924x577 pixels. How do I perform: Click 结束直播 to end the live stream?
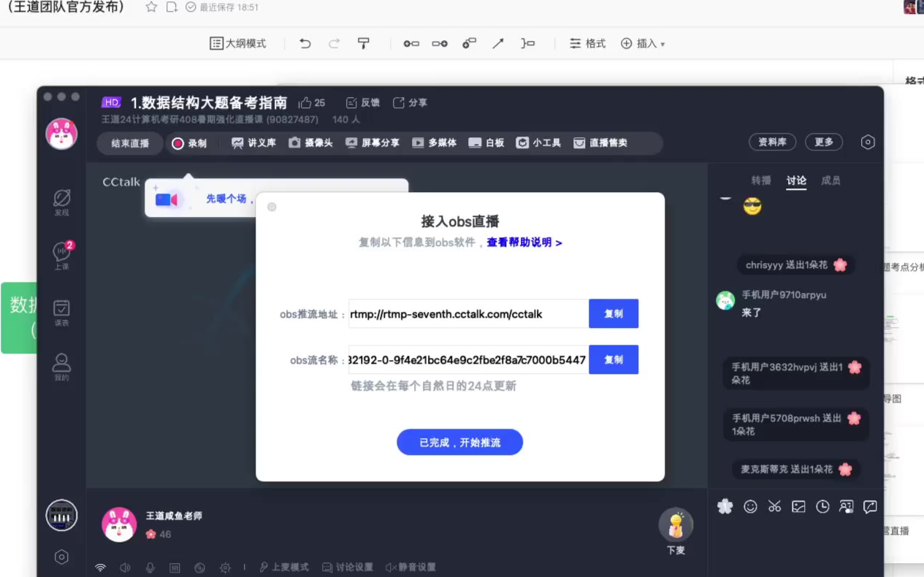coord(130,143)
